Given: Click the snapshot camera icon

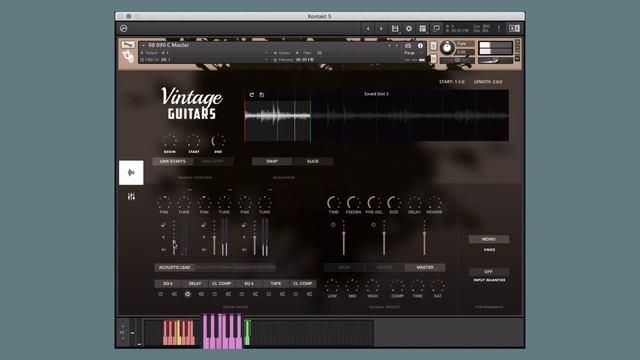Looking at the screenshot, I should point(407,46).
